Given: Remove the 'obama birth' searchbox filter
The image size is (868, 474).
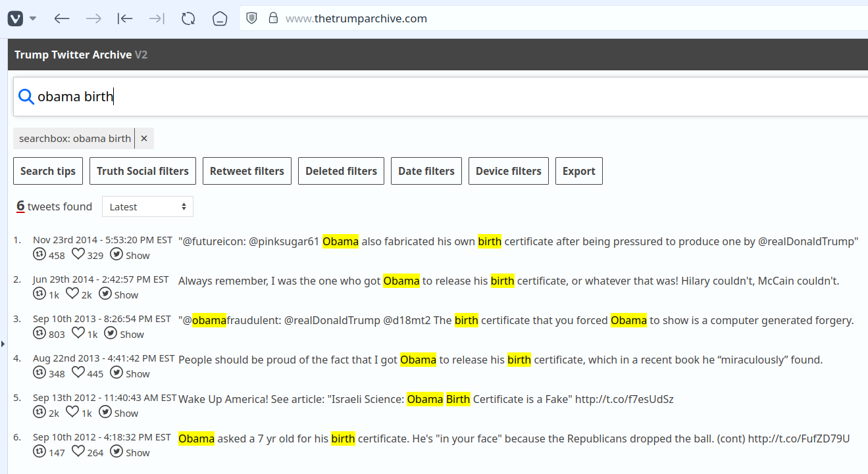Looking at the screenshot, I should click(x=144, y=139).
